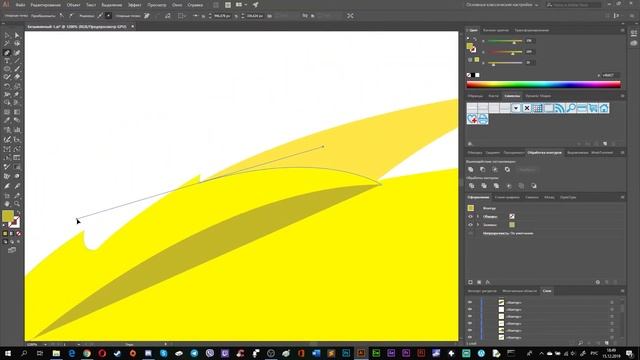Open the Appearance panel options menu
The image size is (640, 360).
(622, 197)
